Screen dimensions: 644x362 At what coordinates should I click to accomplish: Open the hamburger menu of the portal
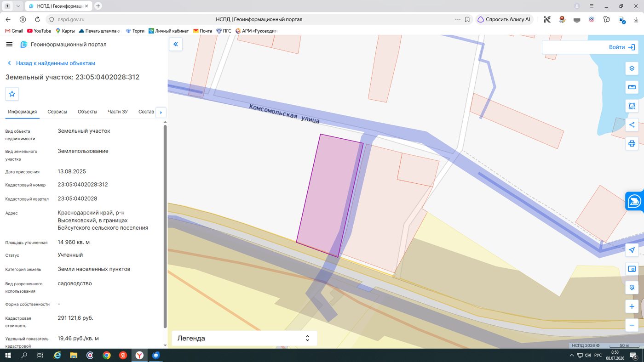pos(9,44)
